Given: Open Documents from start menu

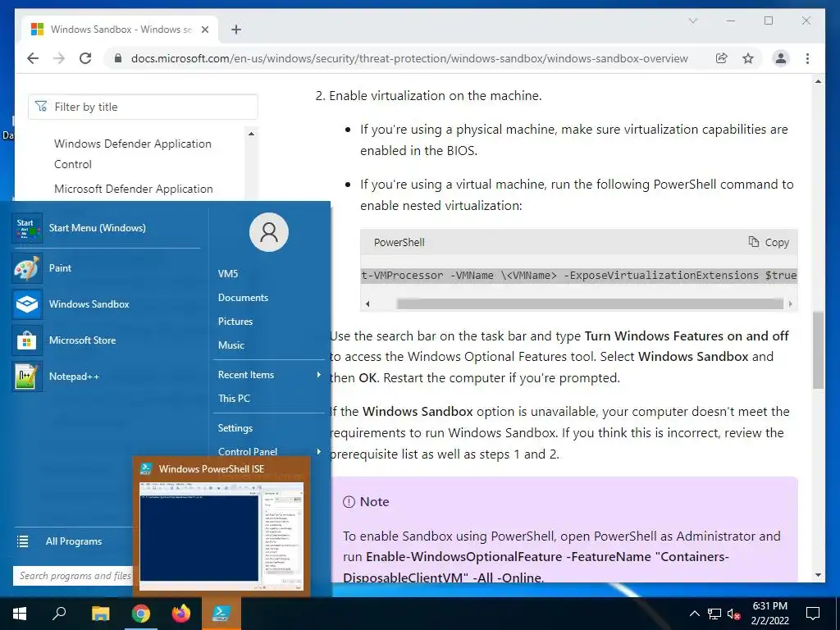Looking at the screenshot, I should click(243, 297).
